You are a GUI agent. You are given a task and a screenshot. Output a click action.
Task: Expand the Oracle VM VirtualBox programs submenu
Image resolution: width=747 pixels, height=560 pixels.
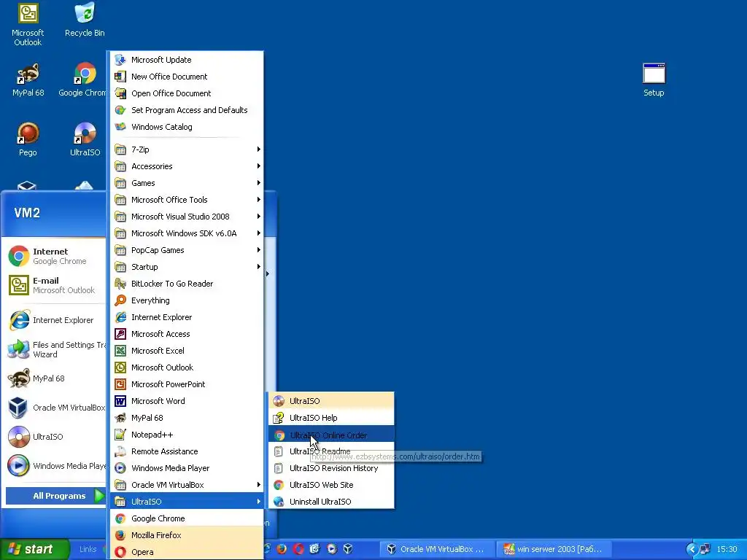pyautogui.click(x=187, y=485)
